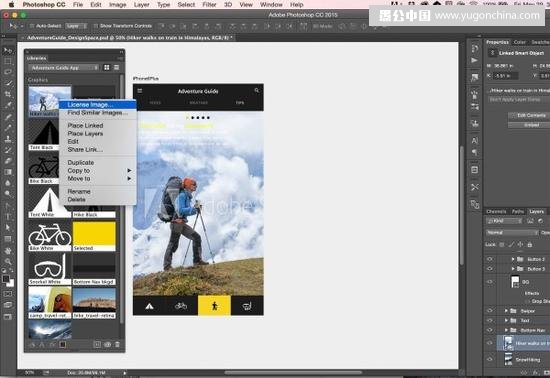Click the foreground color swatch

coord(6,279)
